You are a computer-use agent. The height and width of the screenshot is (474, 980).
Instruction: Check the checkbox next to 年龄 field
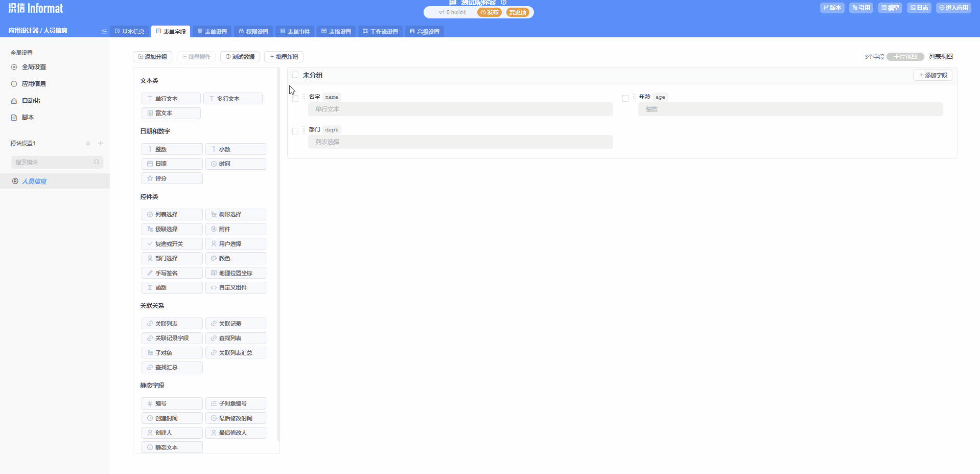(x=626, y=98)
